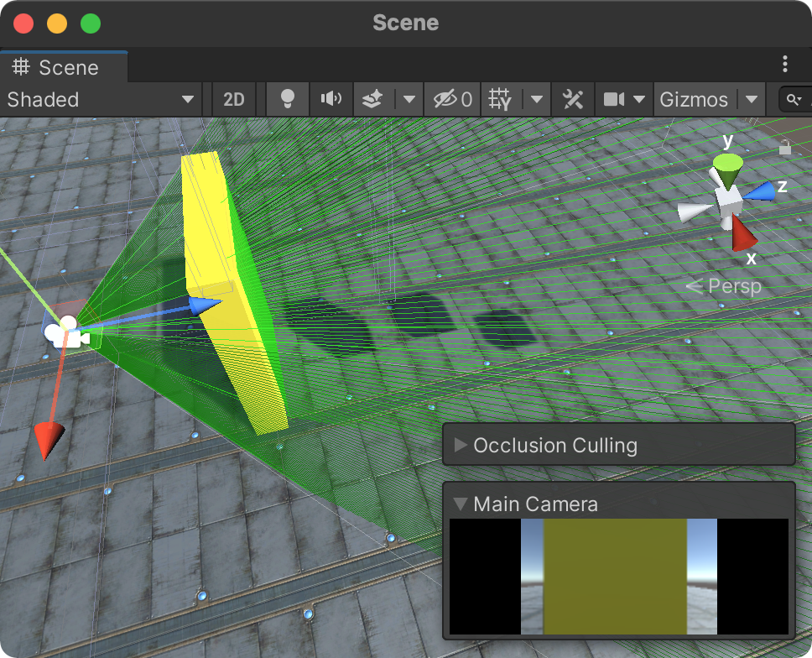Toggle 2D view mode
Image resolution: width=812 pixels, height=658 pixels.
pos(233,100)
